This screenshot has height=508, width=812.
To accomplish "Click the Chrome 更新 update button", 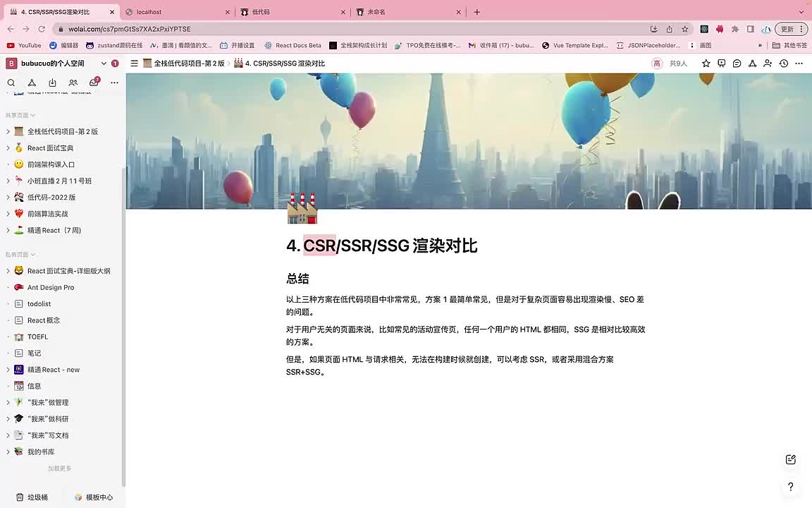I will pyautogui.click(x=792, y=29).
